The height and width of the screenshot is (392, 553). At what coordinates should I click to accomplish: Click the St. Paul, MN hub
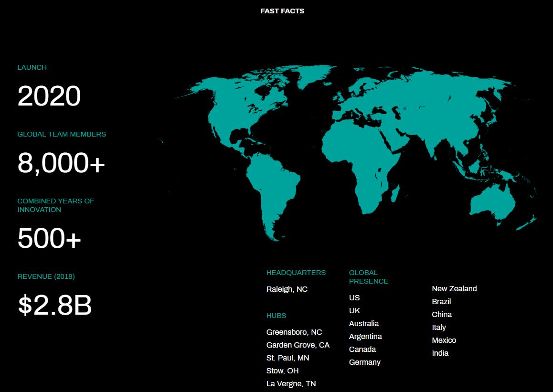coord(288,358)
